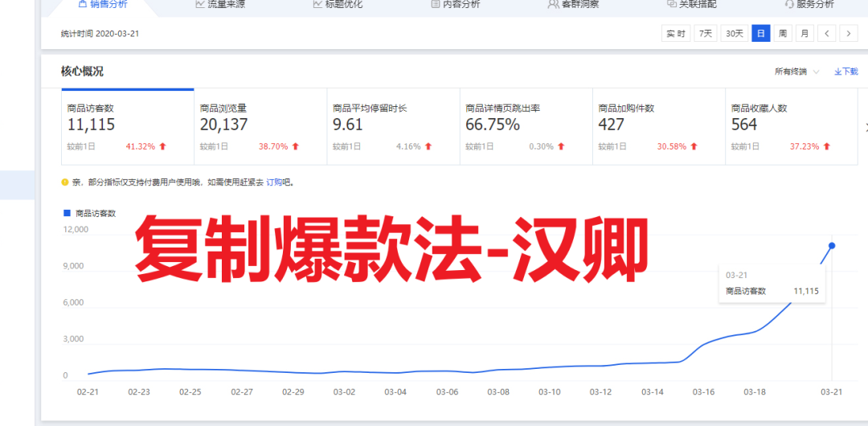Go to next date with right arrow

click(849, 33)
